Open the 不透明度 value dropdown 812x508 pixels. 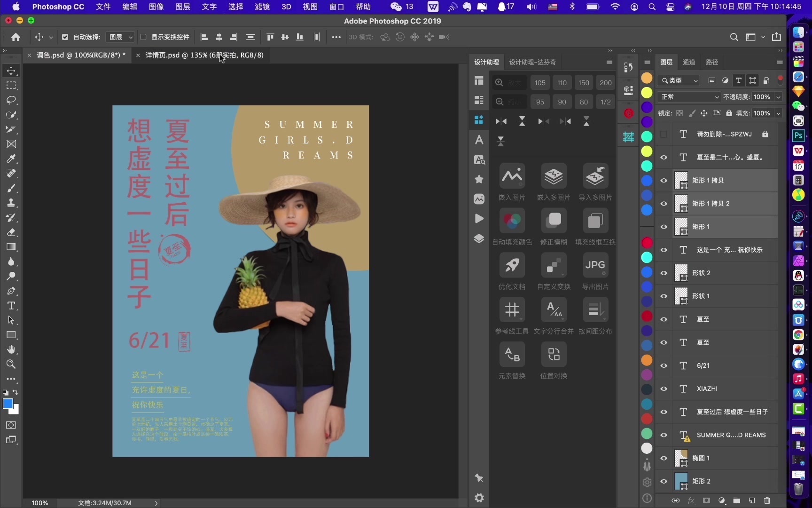778,96
